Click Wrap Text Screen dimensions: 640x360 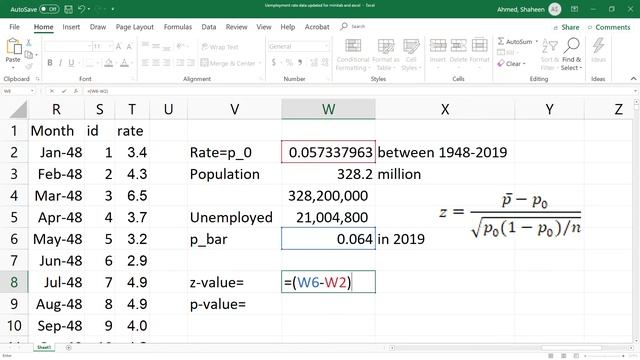tap(220, 47)
